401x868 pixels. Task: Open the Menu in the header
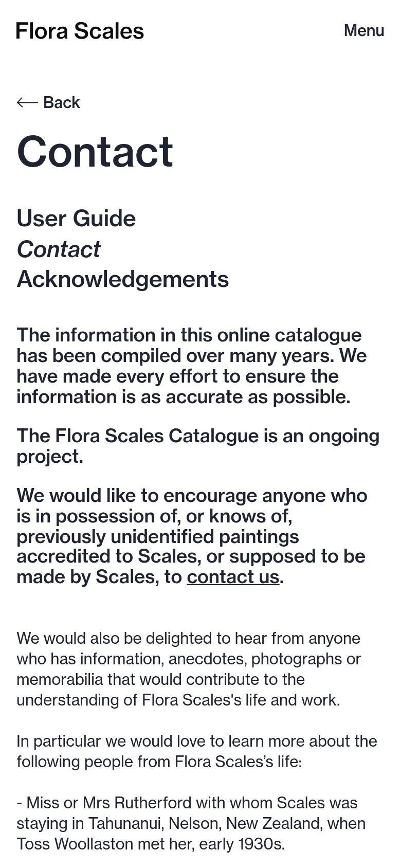click(x=364, y=30)
